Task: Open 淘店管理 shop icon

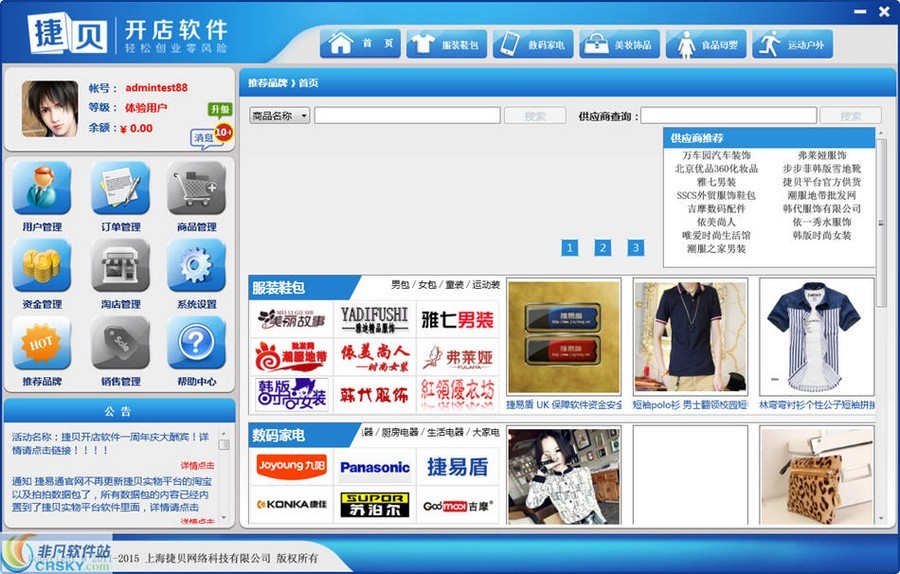Action: pyautogui.click(x=121, y=266)
